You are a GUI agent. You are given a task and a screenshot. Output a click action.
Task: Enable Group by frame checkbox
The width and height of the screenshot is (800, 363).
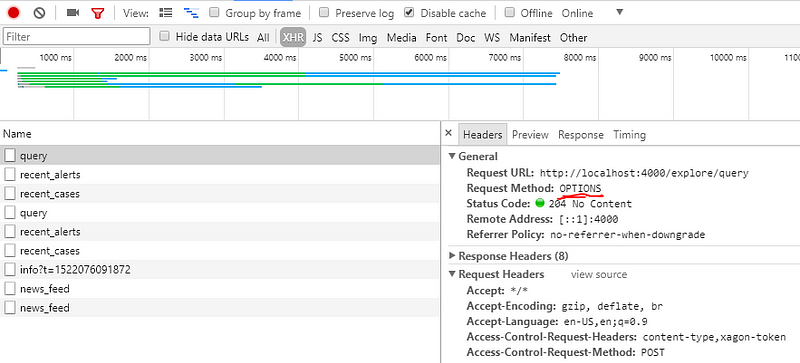pyautogui.click(x=215, y=12)
